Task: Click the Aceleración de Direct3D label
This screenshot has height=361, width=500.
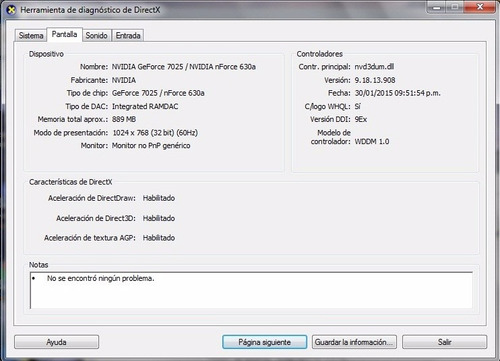Action: pos(96,218)
